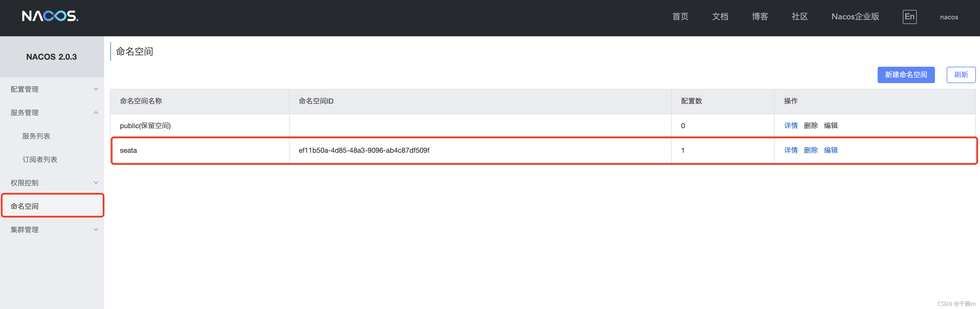The image size is (980, 309).
Task: Open the 首页 link in header
Action: 680,17
